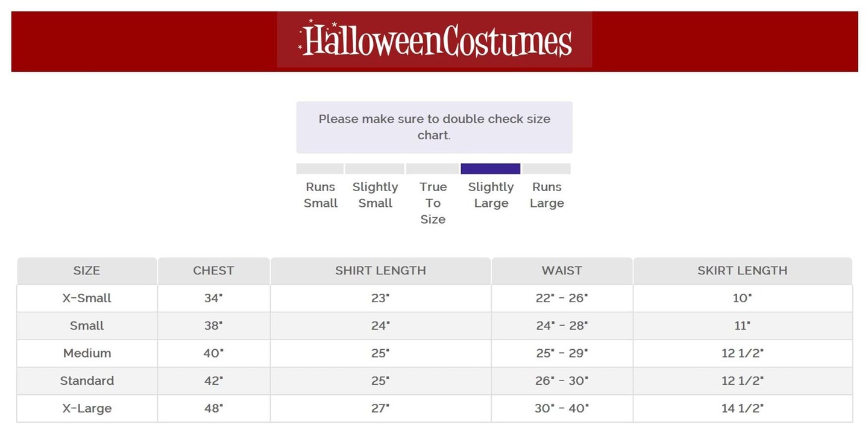868x439 pixels.
Task: Click the SIZE column header
Action: tap(87, 271)
